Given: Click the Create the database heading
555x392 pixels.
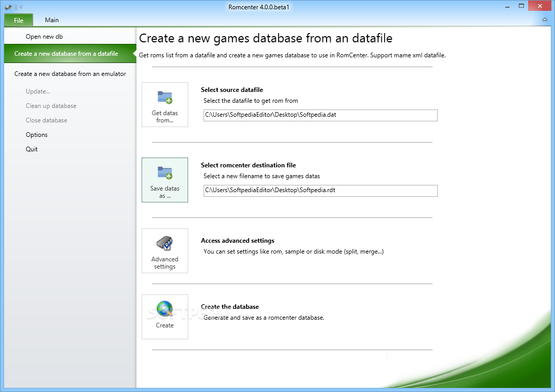Looking at the screenshot, I should pos(230,307).
